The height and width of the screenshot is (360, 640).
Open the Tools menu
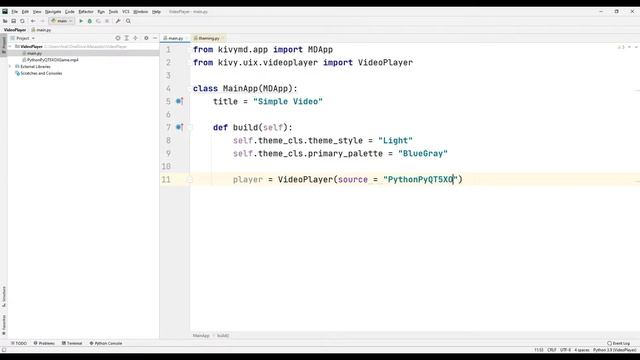(113, 12)
